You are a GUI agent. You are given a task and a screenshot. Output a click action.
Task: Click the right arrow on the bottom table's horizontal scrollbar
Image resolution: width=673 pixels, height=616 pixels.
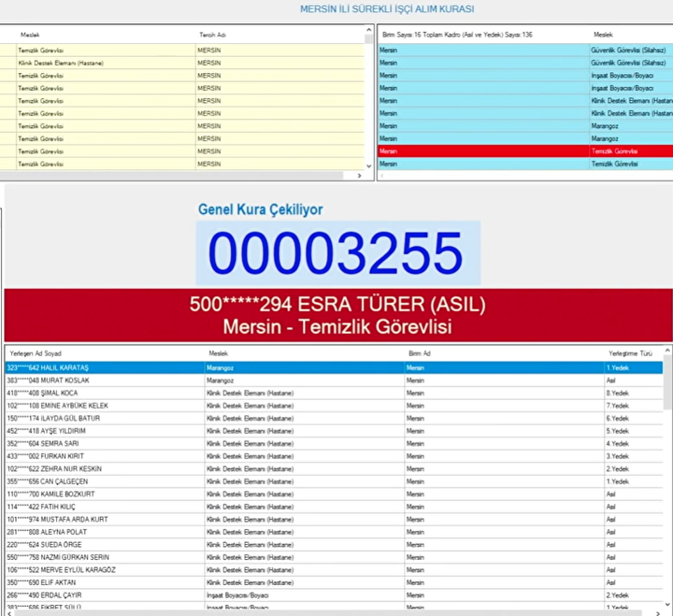658,613
